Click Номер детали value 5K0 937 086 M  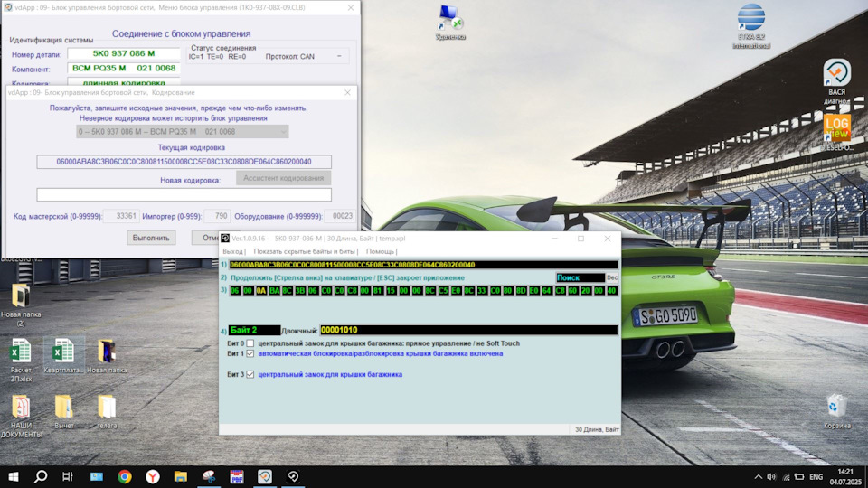click(124, 53)
